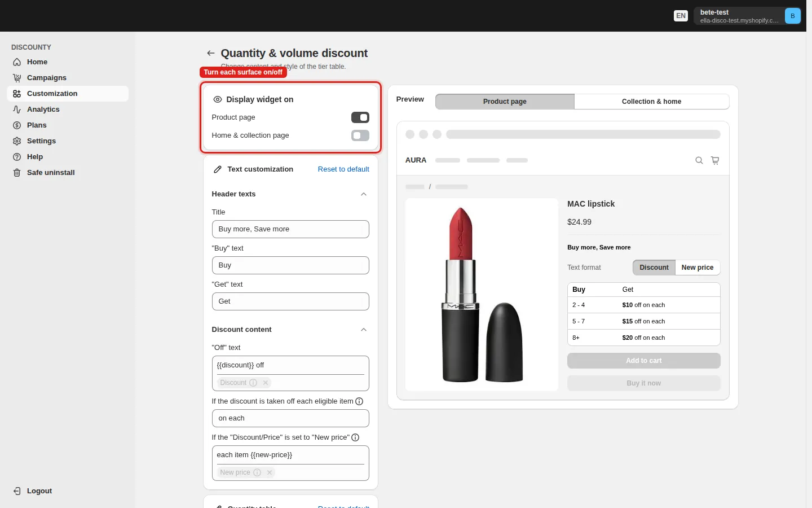Click info icon beside each eligible item label
Viewport: 812px width, 508px height.
click(x=359, y=401)
